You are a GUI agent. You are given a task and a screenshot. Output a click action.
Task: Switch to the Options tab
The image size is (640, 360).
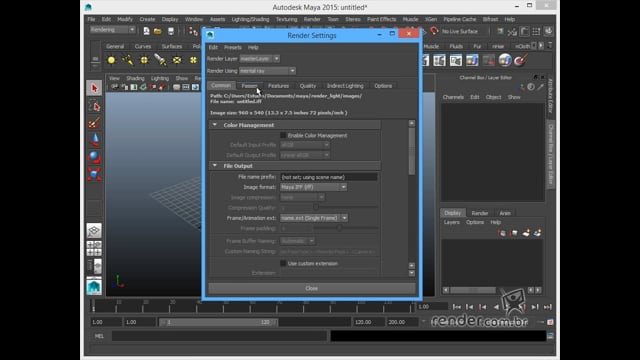click(x=383, y=86)
